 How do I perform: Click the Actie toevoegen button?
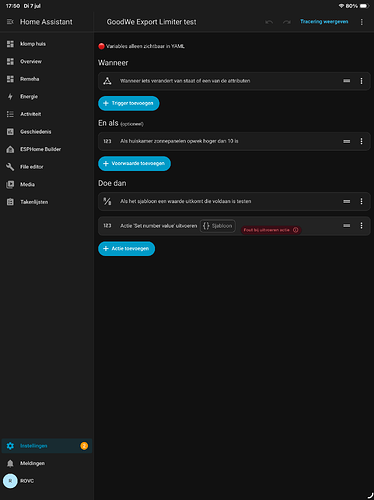pos(126,249)
